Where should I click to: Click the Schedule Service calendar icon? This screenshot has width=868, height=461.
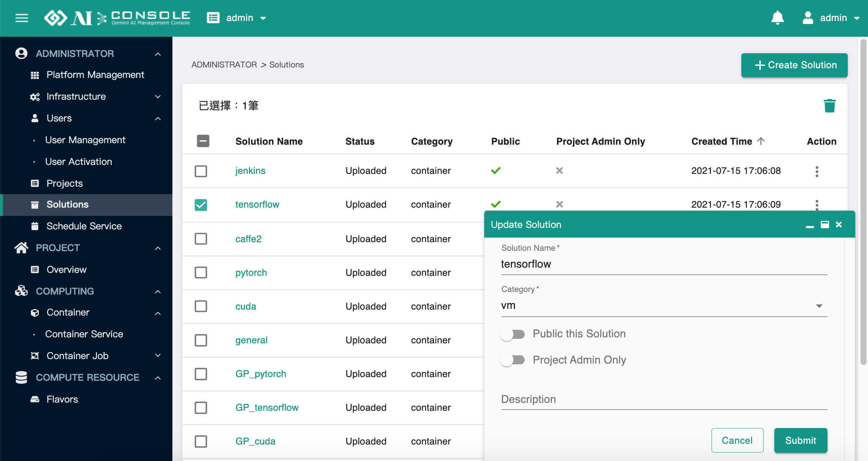(x=35, y=226)
